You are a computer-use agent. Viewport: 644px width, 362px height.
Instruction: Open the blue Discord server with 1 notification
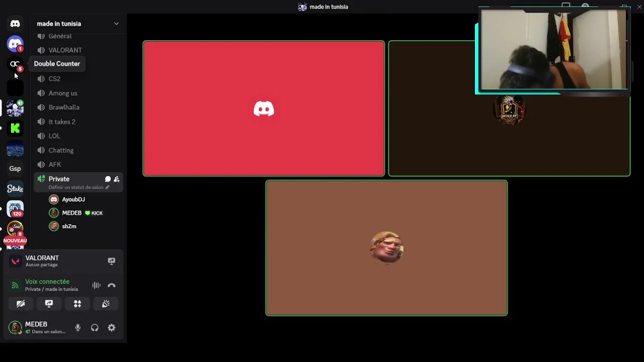point(15,44)
